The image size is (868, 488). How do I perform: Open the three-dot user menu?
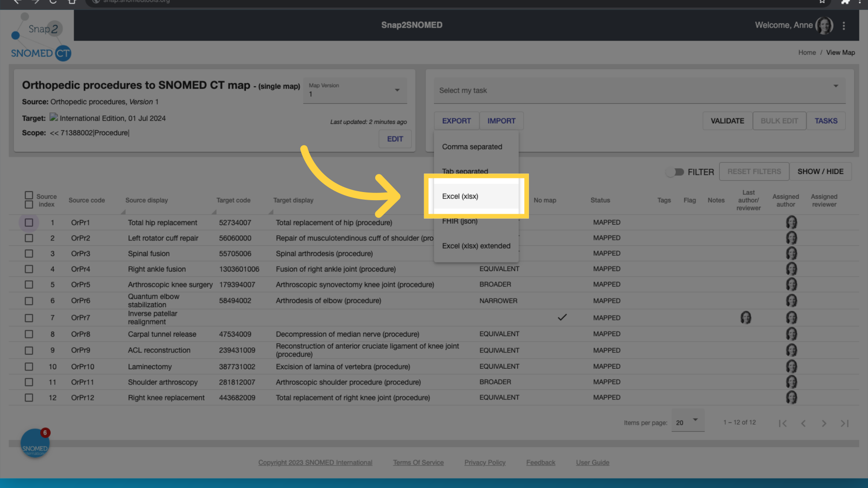[x=844, y=26]
